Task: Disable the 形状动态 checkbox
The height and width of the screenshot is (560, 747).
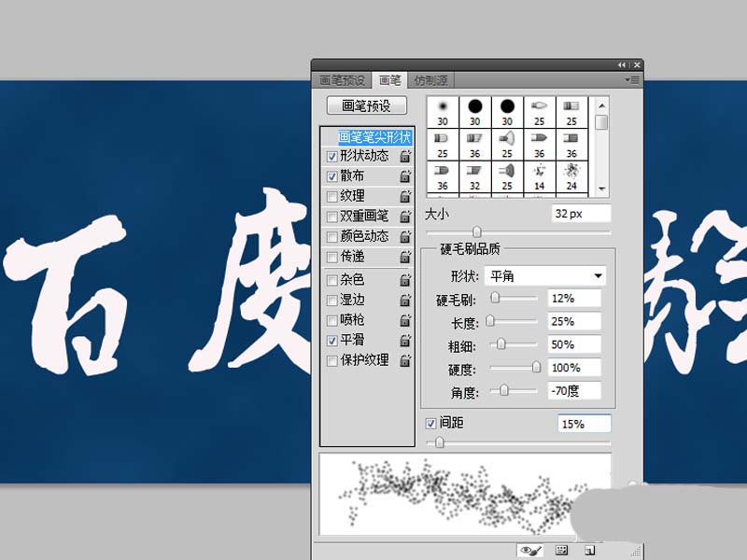Action: (332, 156)
